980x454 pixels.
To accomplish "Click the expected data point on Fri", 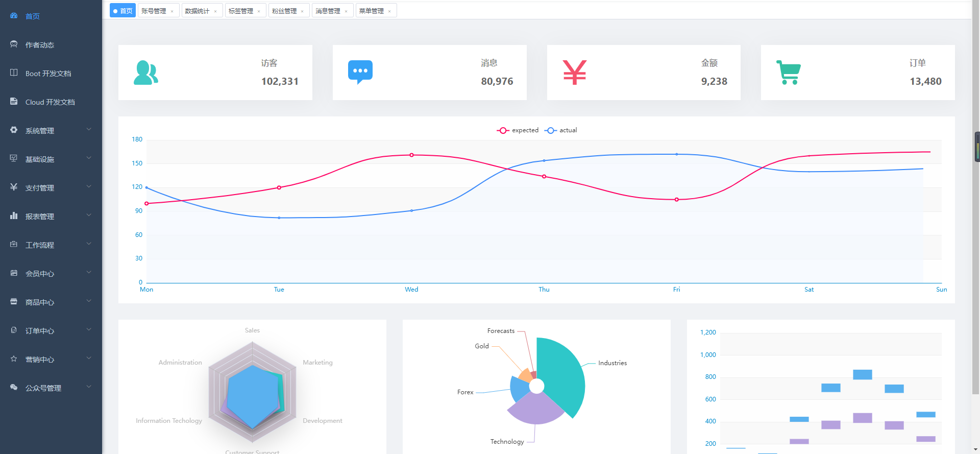I will click(x=677, y=200).
